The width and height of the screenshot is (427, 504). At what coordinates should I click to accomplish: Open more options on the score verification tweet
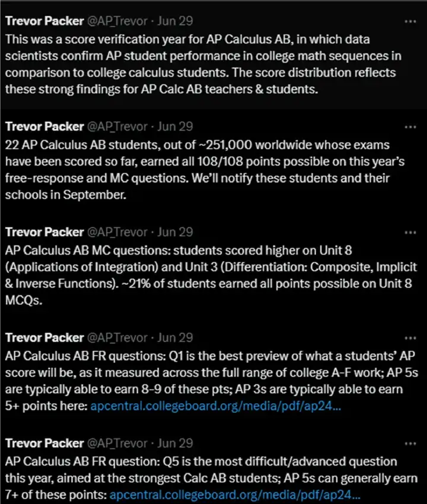coord(410,22)
